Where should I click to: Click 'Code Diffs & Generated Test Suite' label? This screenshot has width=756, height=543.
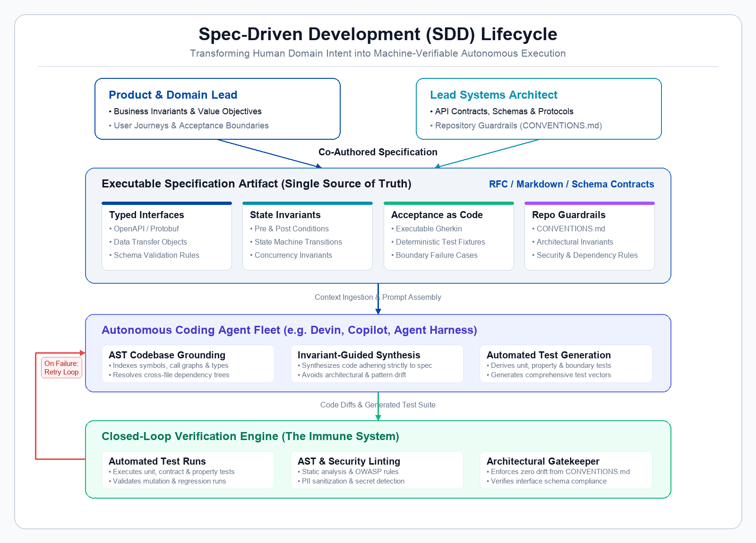pyautogui.click(x=378, y=405)
